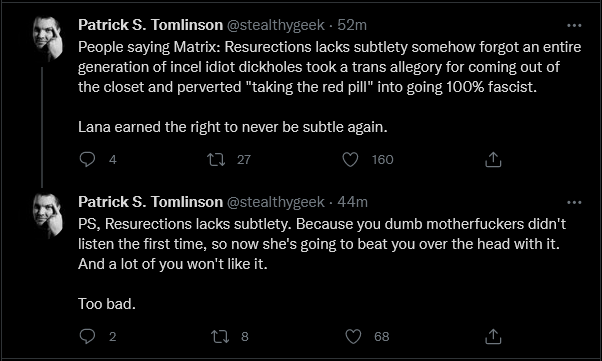This screenshot has width=602, height=361.
Task: Like the first tweet with 160 likes
Action: (350, 159)
